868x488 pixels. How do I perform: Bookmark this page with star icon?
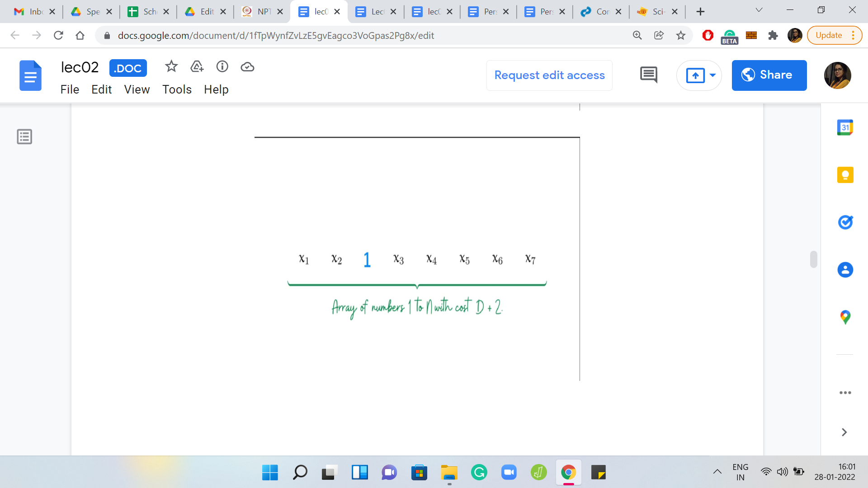[680, 35]
